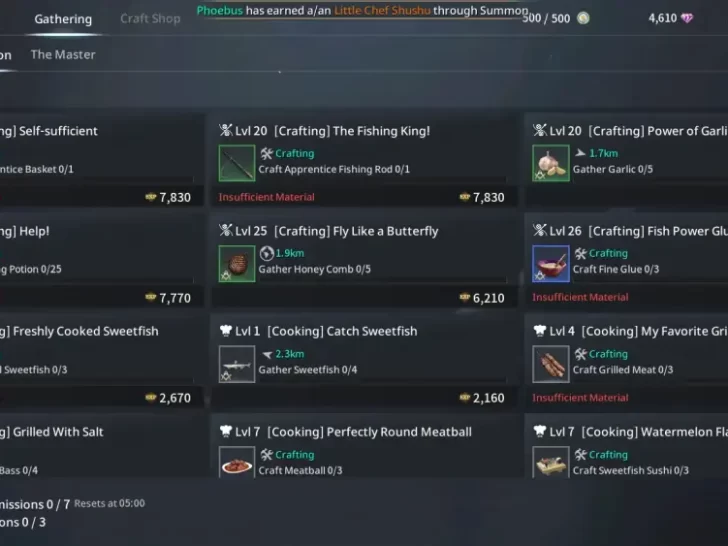
Task: Open the Craft Shop tab
Action: click(150, 19)
